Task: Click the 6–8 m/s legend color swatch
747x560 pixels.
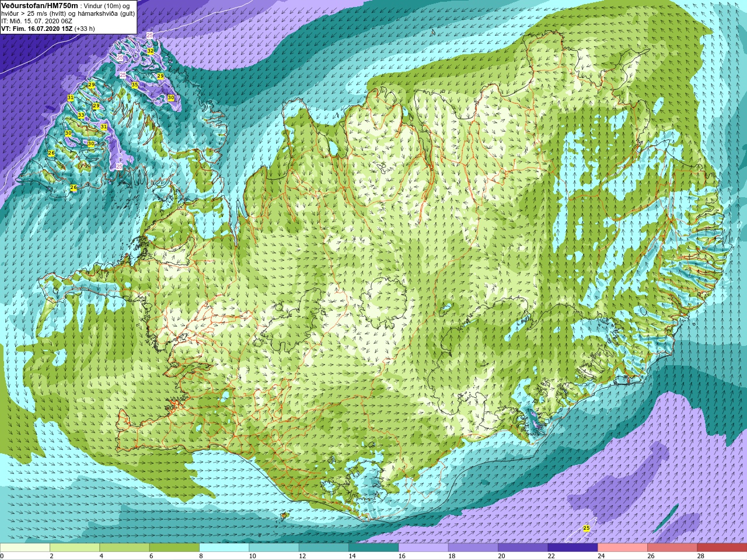Action: coord(174,548)
